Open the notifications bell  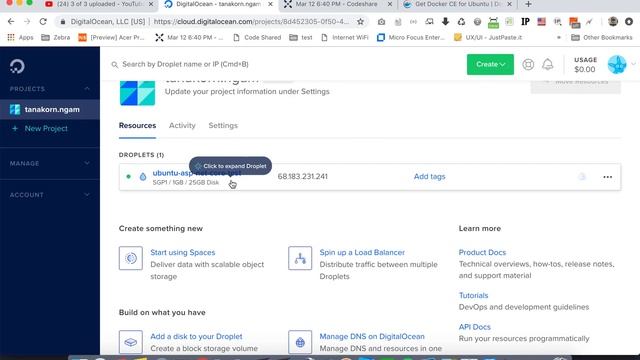pos(547,64)
